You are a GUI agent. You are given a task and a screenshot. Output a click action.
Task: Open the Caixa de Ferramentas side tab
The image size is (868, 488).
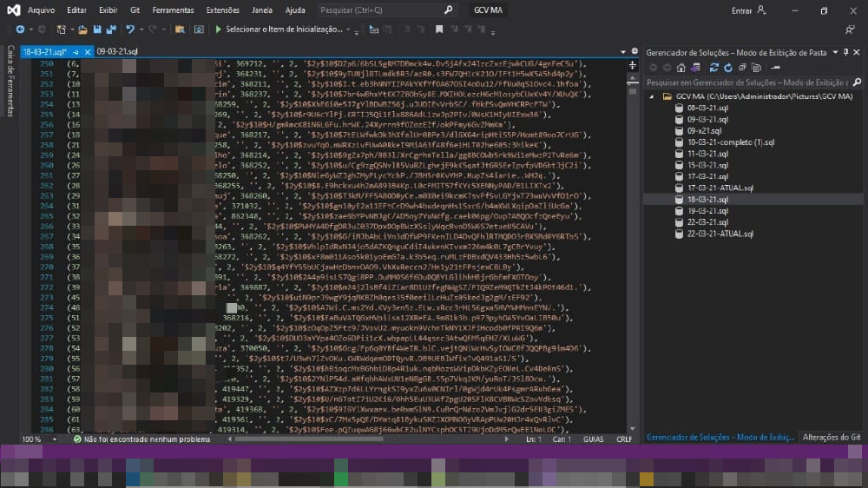tap(10, 81)
